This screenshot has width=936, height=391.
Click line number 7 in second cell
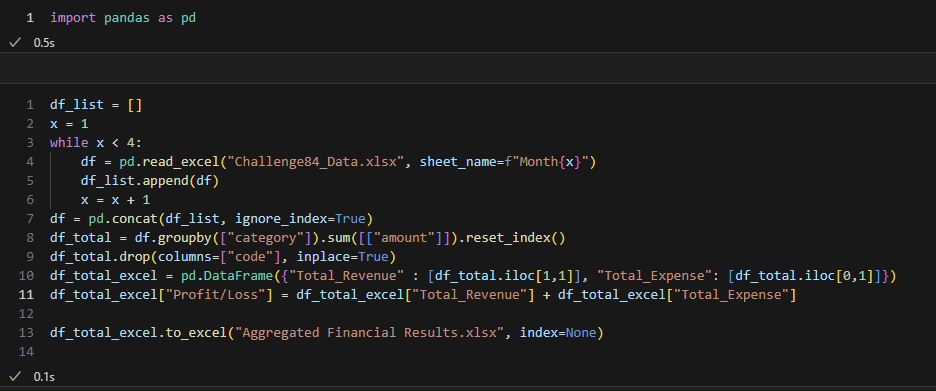[30, 218]
